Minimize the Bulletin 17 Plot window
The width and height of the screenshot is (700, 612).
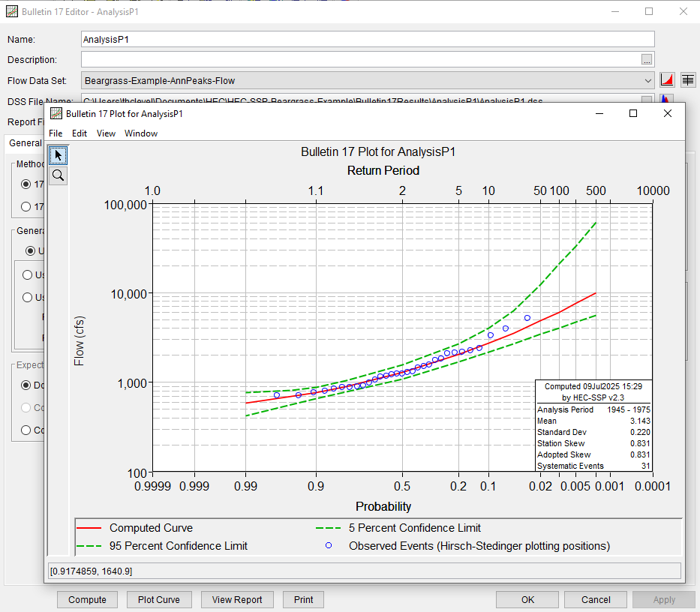[x=599, y=113]
